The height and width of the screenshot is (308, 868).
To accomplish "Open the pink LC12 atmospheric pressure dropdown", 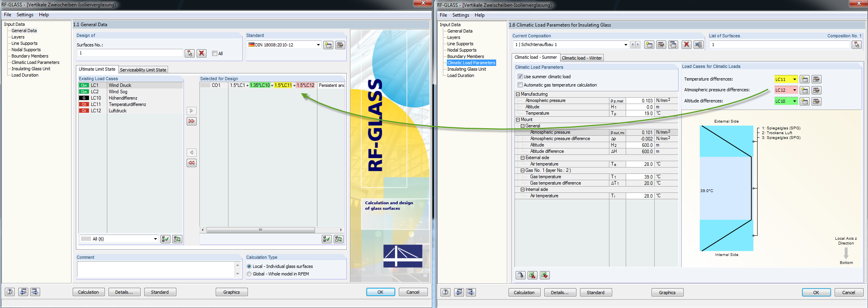I will (795, 90).
